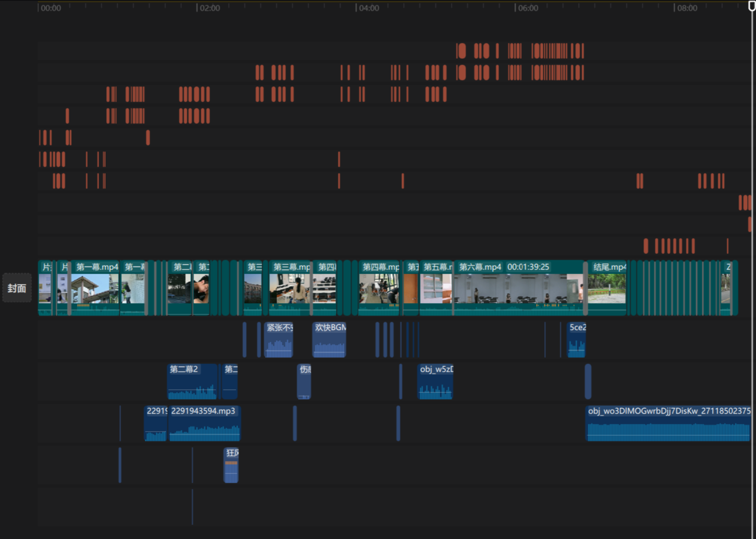Select the 2291943594.mp3 audio clip
This screenshot has height=539, width=756.
[204, 423]
